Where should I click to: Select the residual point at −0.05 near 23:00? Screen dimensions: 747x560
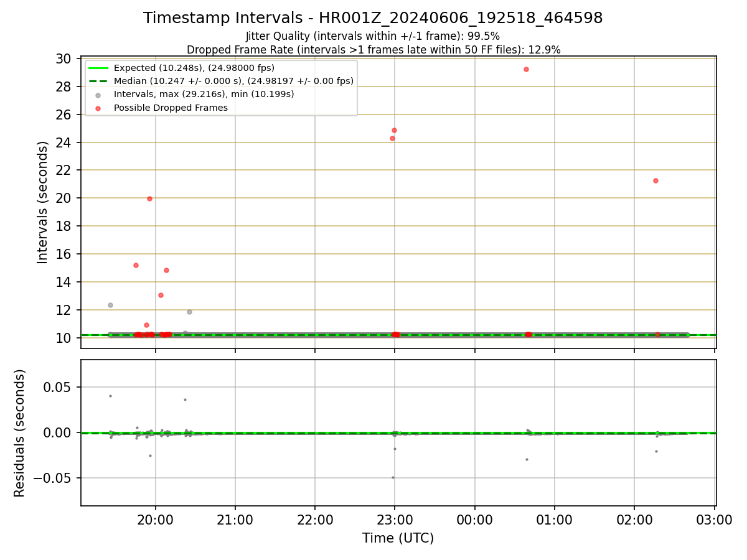(393, 477)
